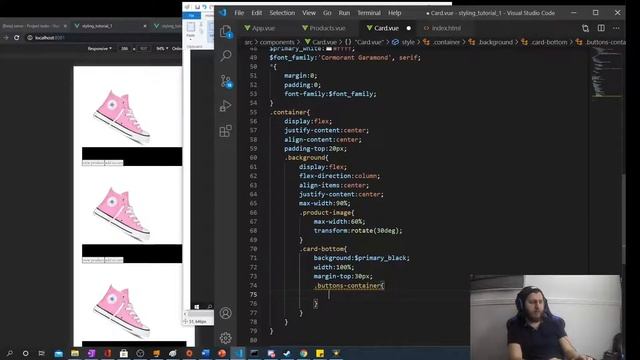
Task: Click the editor vertical scrollbar
Action: (x=623, y=218)
